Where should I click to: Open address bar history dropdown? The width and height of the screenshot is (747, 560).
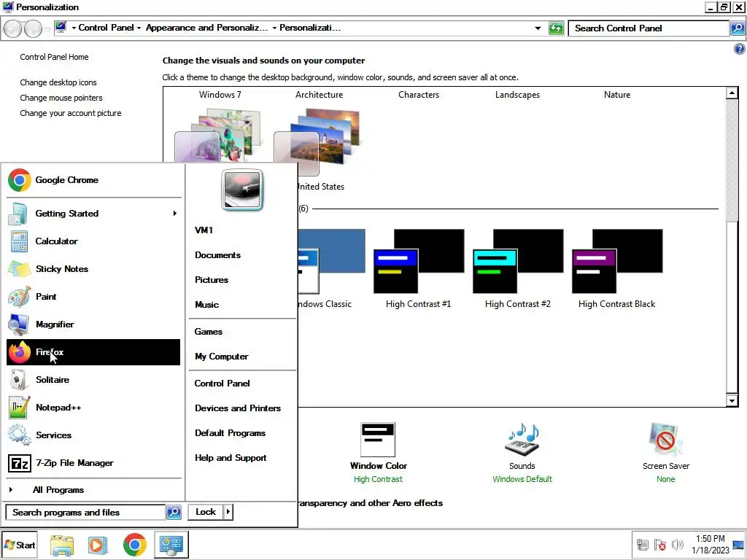coord(538,28)
